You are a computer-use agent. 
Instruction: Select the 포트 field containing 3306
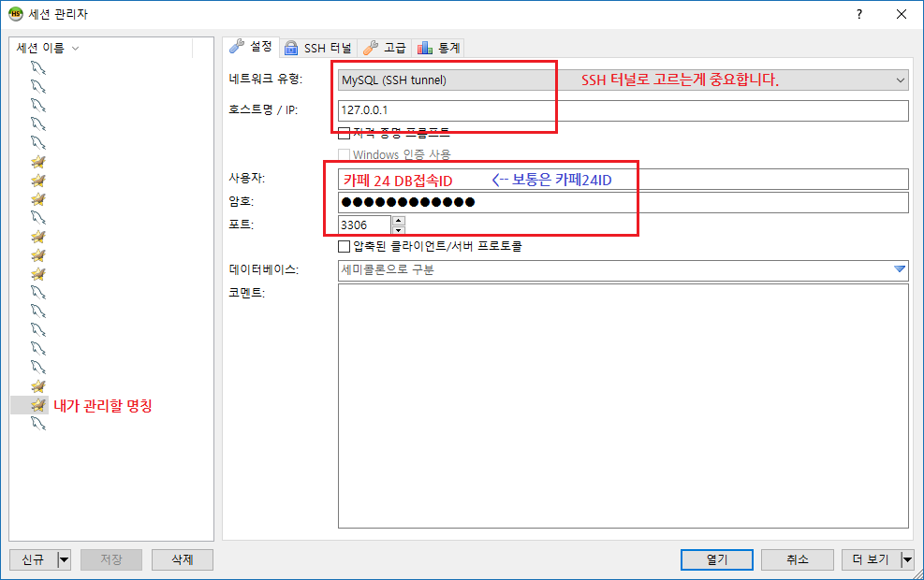point(364,225)
